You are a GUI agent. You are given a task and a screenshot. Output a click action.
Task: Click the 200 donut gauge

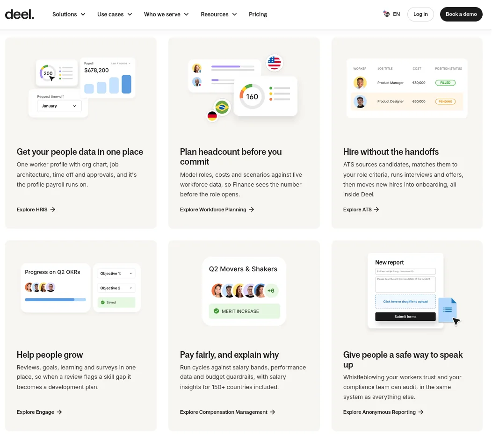click(x=48, y=73)
